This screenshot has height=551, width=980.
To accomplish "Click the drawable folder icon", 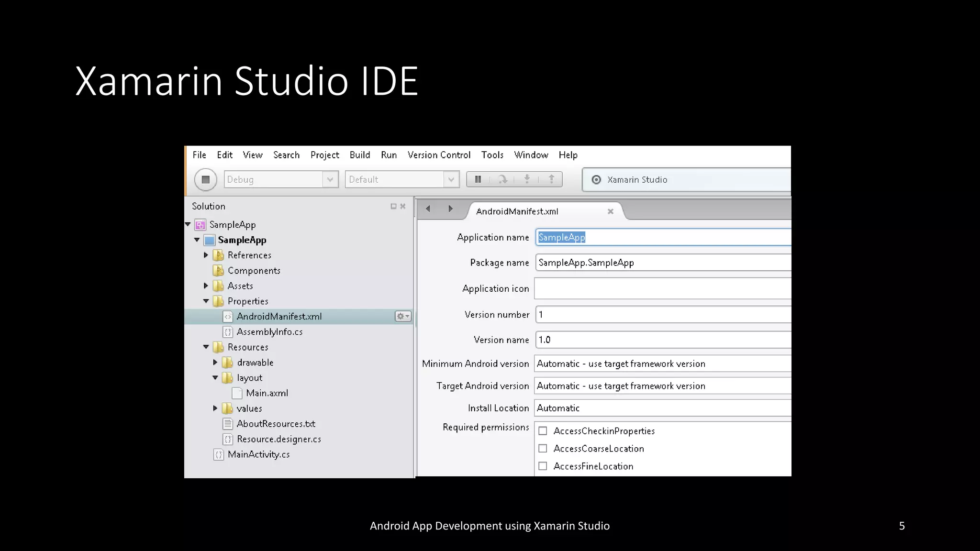I will 228,363.
